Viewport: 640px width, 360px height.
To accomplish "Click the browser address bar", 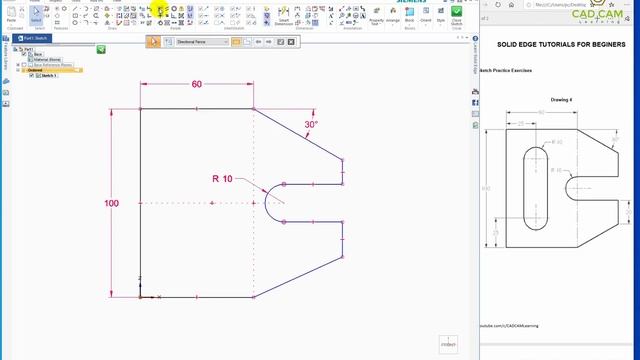I will [557, 5].
